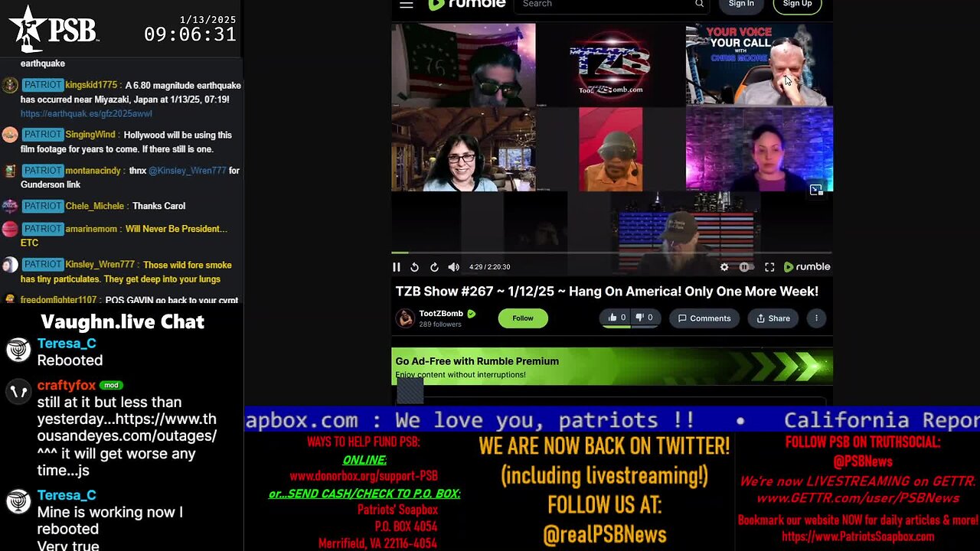Select username amarinemom in chat
This screenshot has width=980, height=551.
[91, 229]
